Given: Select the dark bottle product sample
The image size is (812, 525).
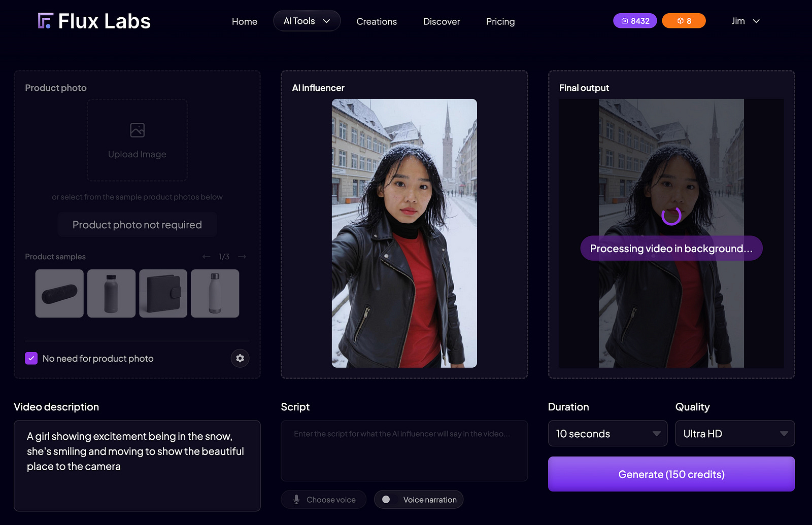Looking at the screenshot, I should (111, 293).
